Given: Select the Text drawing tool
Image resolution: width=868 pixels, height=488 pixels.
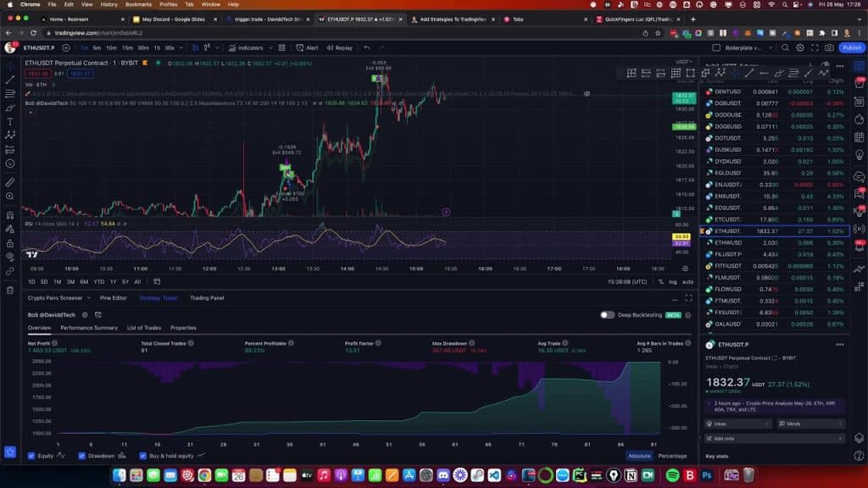Looking at the screenshot, I should click(10, 121).
